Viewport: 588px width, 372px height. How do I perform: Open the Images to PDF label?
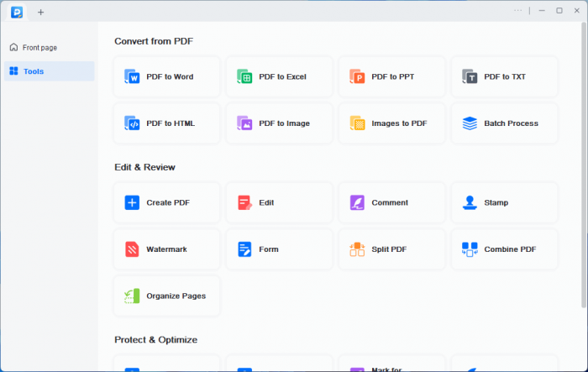tap(399, 123)
